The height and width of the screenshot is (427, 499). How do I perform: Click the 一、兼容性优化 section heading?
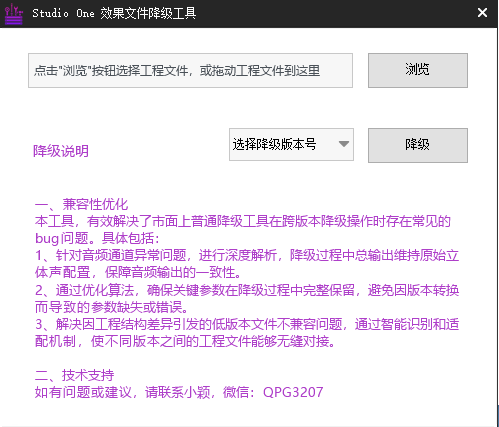[x=81, y=204]
